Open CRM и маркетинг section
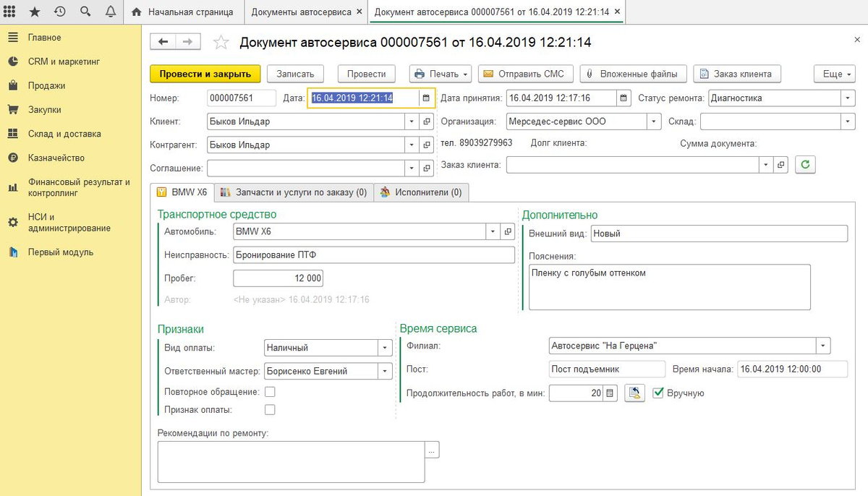868x496 pixels. tap(64, 61)
